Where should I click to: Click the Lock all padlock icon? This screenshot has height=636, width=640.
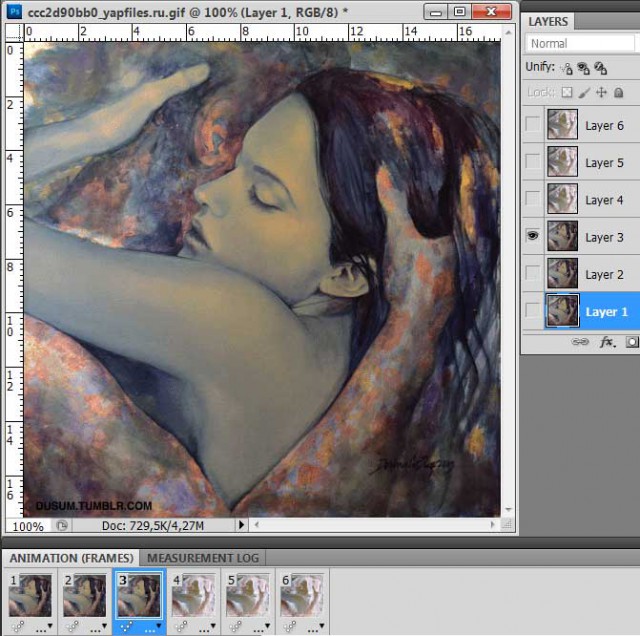[618, 92]
